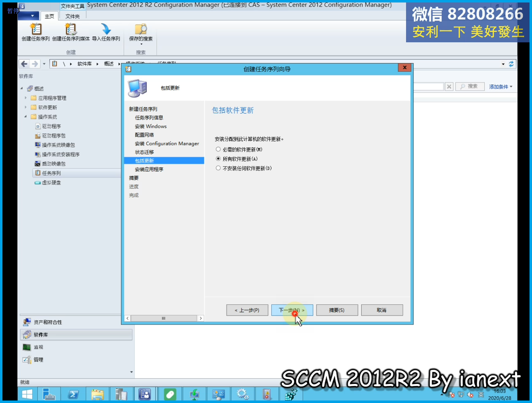Go to the 安装应用程序 wizard step
The height and width of the screenshot is (403, 532).
pos(149,169)
